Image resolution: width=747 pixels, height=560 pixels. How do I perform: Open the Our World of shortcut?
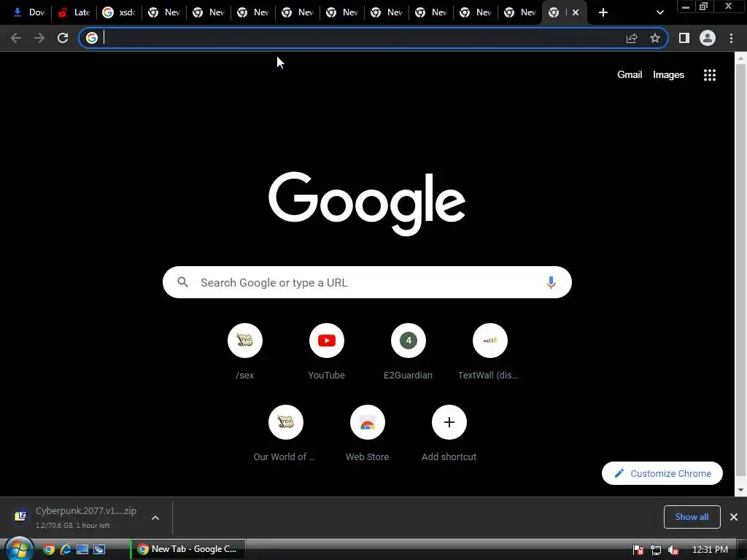pos(285,433)
